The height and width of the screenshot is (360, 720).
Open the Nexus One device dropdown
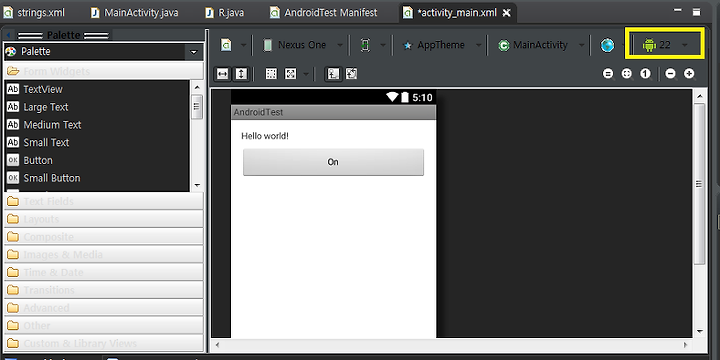click(302, 45)
